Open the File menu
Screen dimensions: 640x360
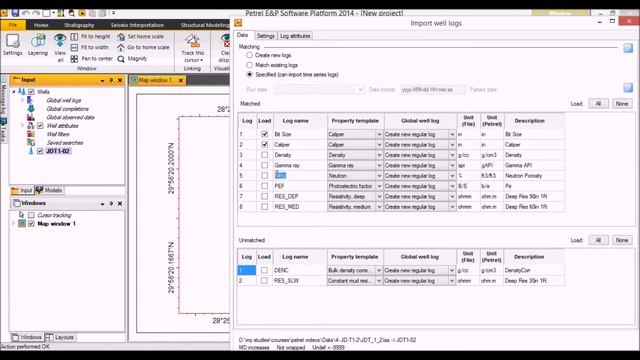pos(13,25)
